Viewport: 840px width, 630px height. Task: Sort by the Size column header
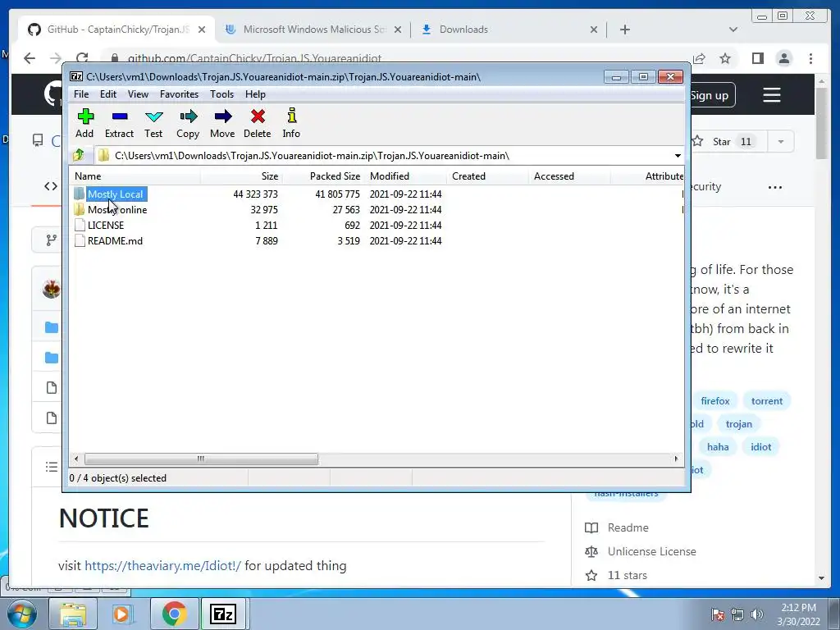pyautogui.click(x=242, y=176)
